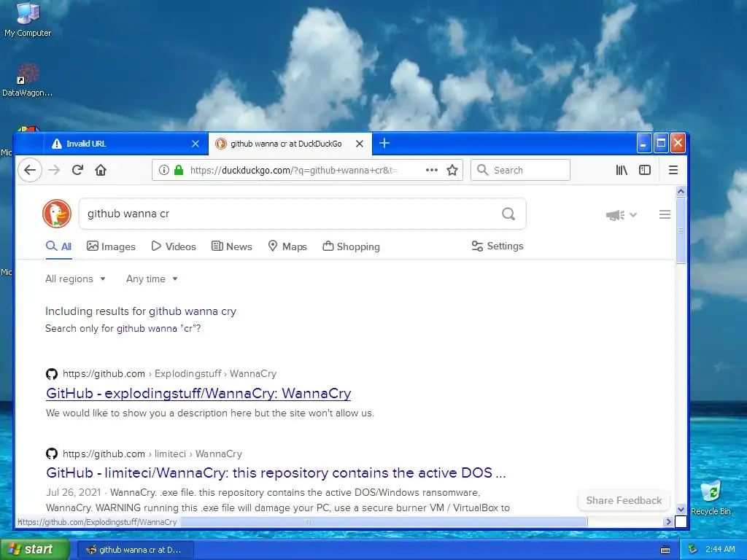Click the magnifier in DuckDuckGo search box
Screen dimensions: 747x560
coord(508,214)
